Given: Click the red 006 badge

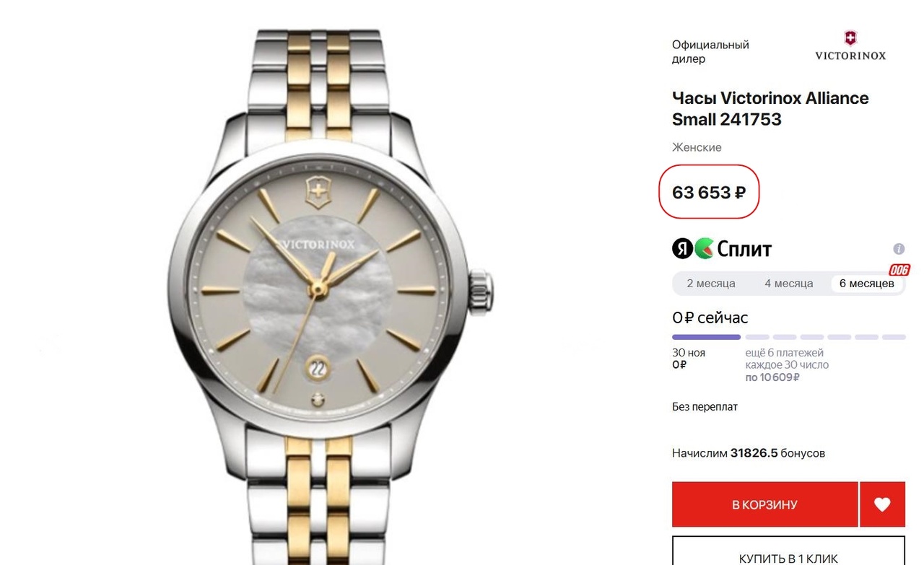Looking at the screenshot, I should pyautogui.click(x=899, y=270).
